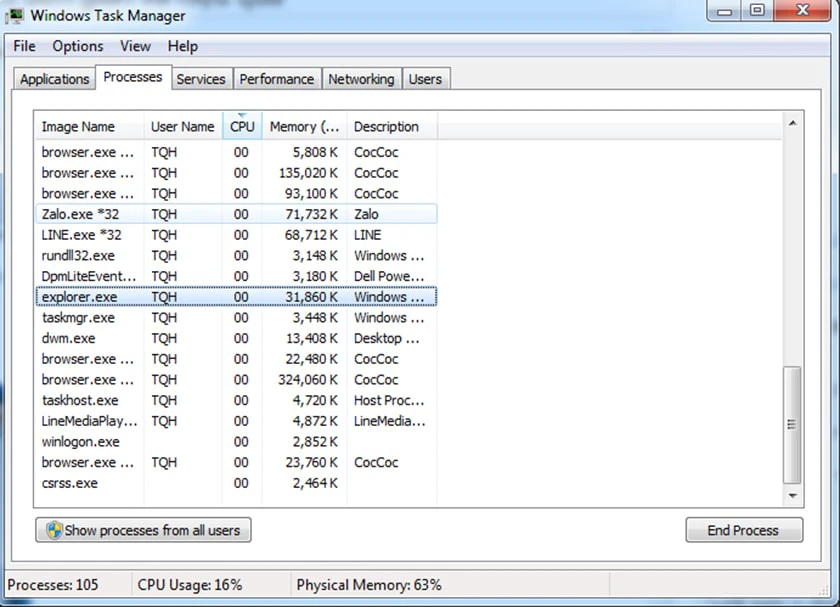Viewport: 840px width, 607px height.
Task: Click the vertical scrollbar thumb
Action: 792,425
